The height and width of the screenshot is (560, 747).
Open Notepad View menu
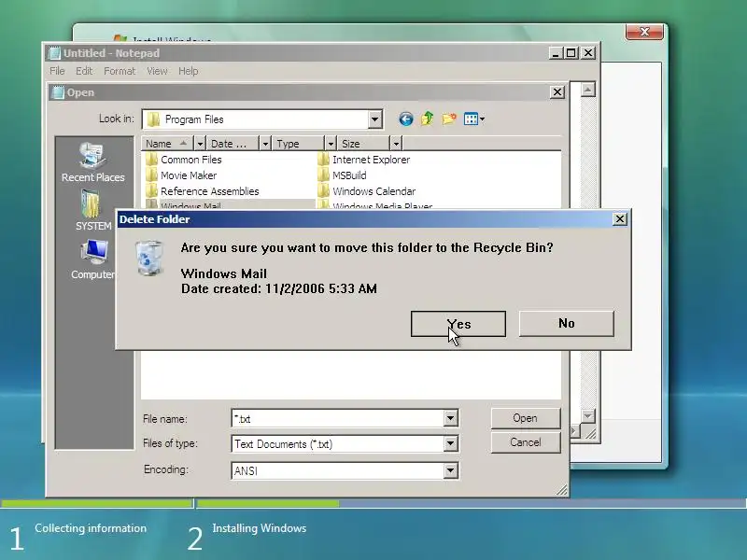[157, 71]
